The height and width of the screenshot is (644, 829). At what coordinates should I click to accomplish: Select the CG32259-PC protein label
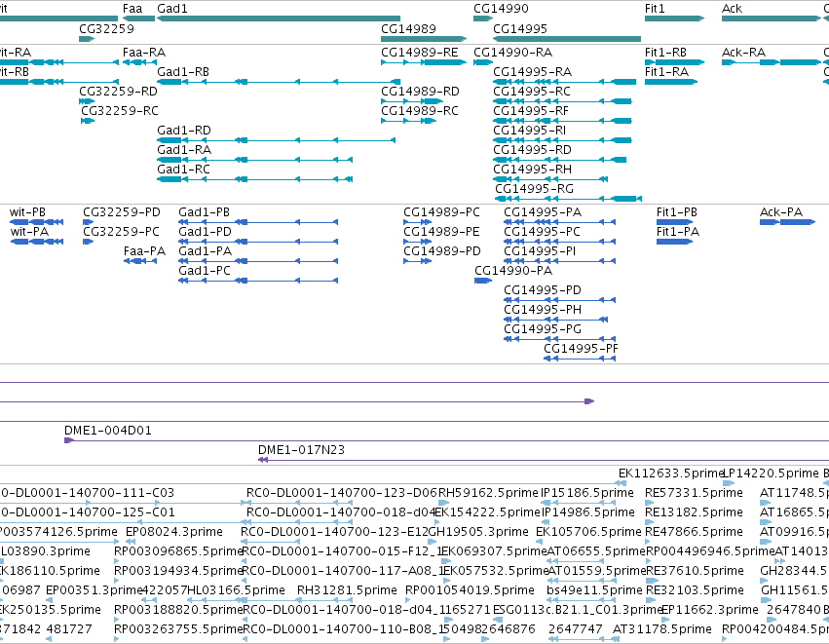coord(121,232)
